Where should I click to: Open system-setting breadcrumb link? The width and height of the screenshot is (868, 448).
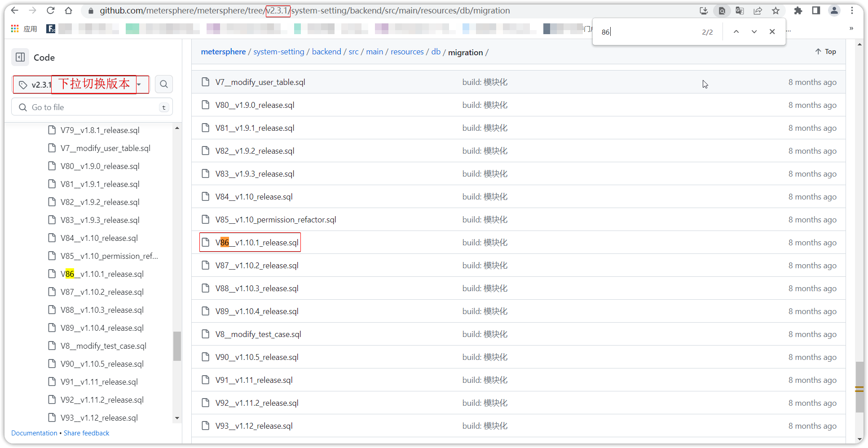pyautogui.click(x=278, y=52)
